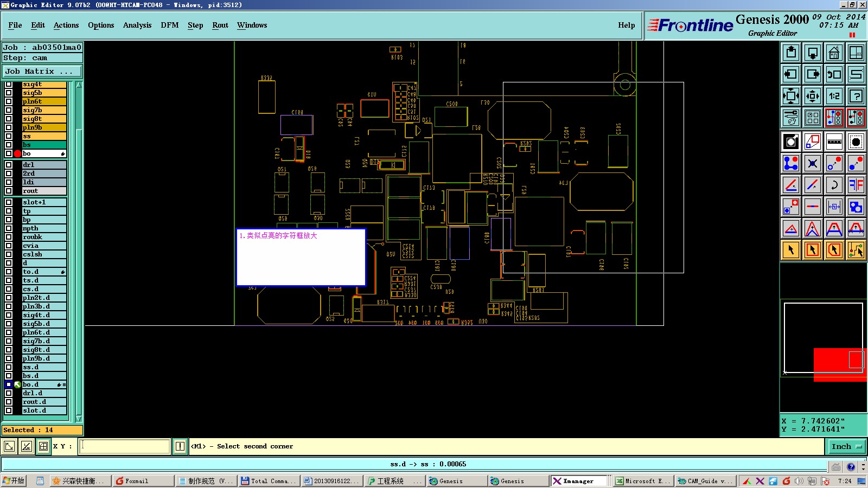Viewport: 868px width, 488px height.
Task: Select the curved arrow rotate tool
Action: coord(834,185)
